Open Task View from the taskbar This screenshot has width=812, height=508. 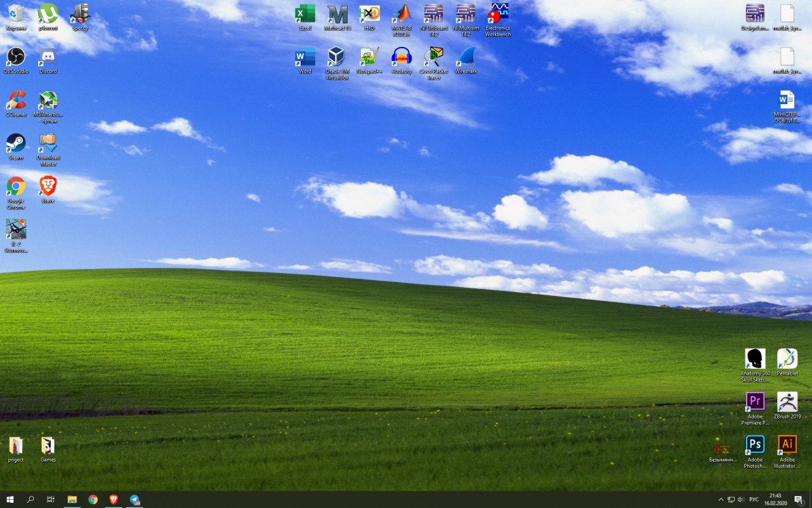click(x=51, y=500)
